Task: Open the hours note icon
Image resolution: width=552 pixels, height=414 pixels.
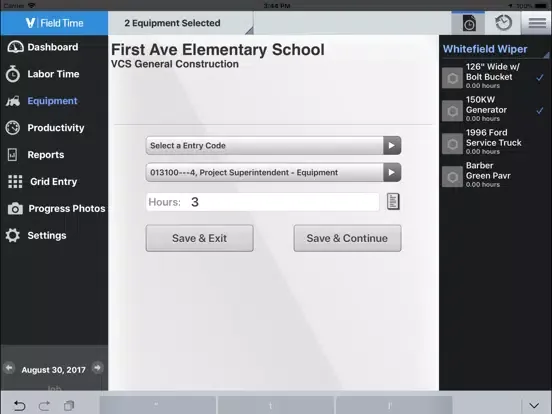Action: (x=393, y=202)
